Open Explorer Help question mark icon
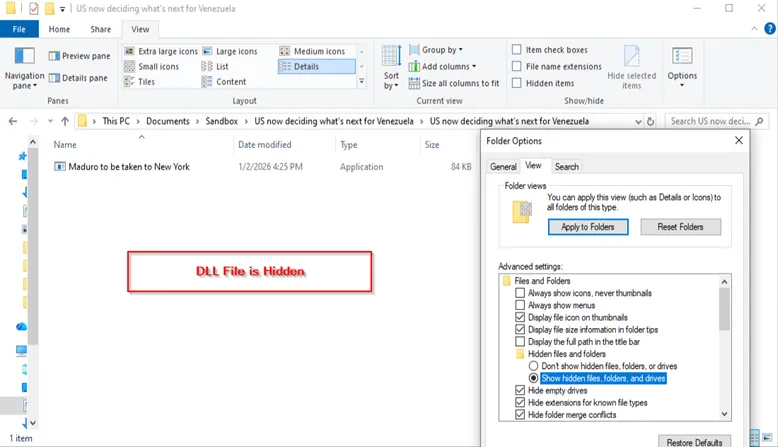778x447 pixels. pos(770,29)
